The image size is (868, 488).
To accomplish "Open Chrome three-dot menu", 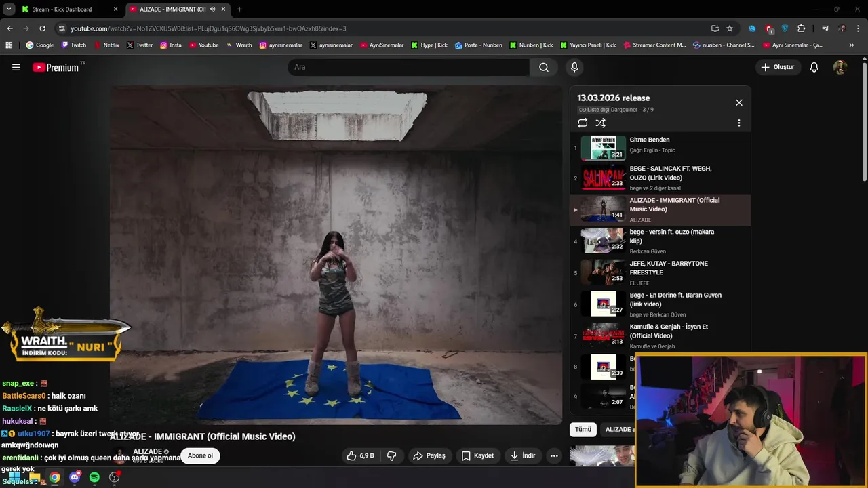I will pyautogui.click(x=857, y=28).
